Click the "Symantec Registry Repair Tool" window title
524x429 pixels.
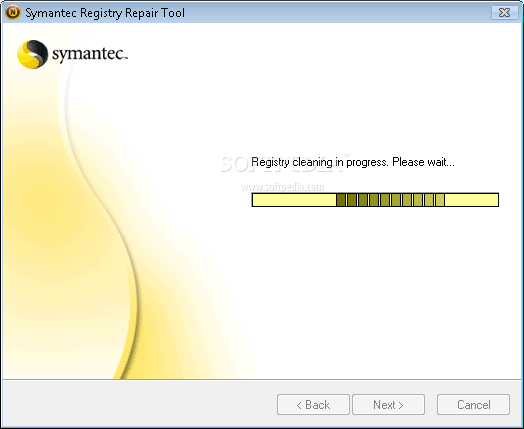click(105, 13)
